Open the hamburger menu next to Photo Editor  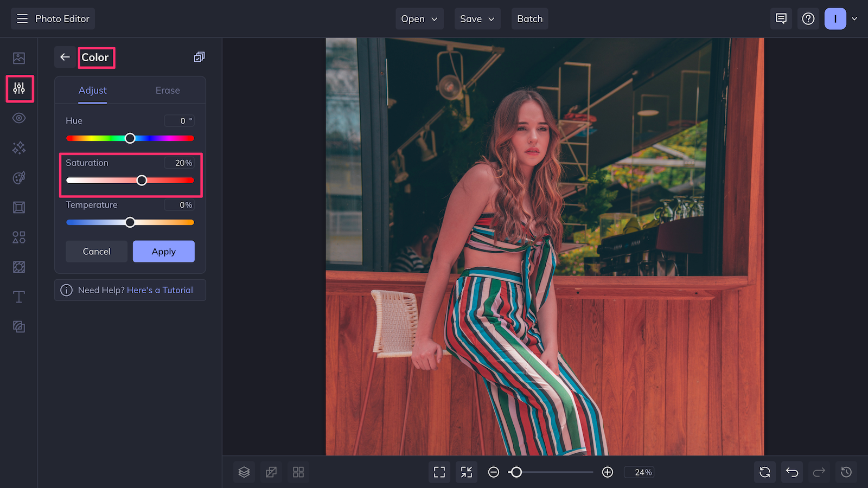[22, 18]
